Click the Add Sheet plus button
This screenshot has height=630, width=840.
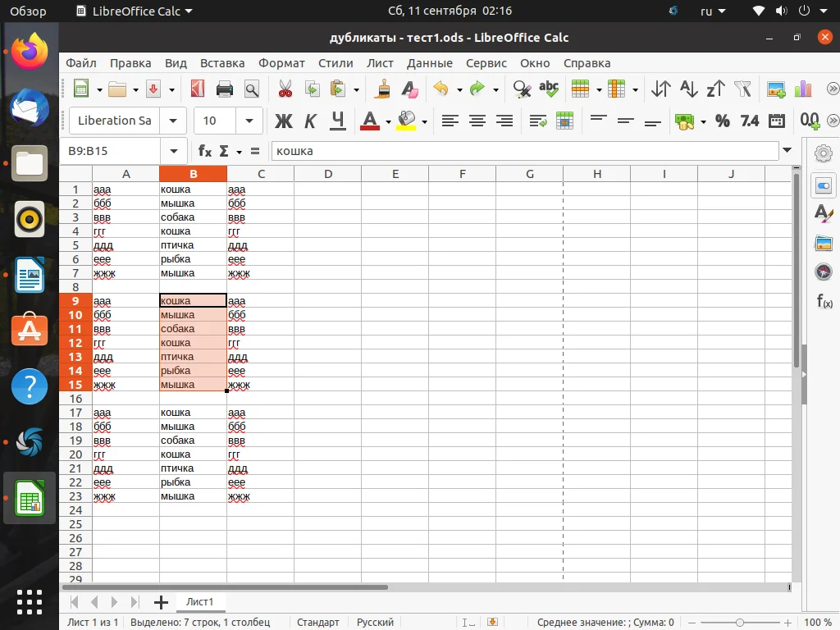161,601
